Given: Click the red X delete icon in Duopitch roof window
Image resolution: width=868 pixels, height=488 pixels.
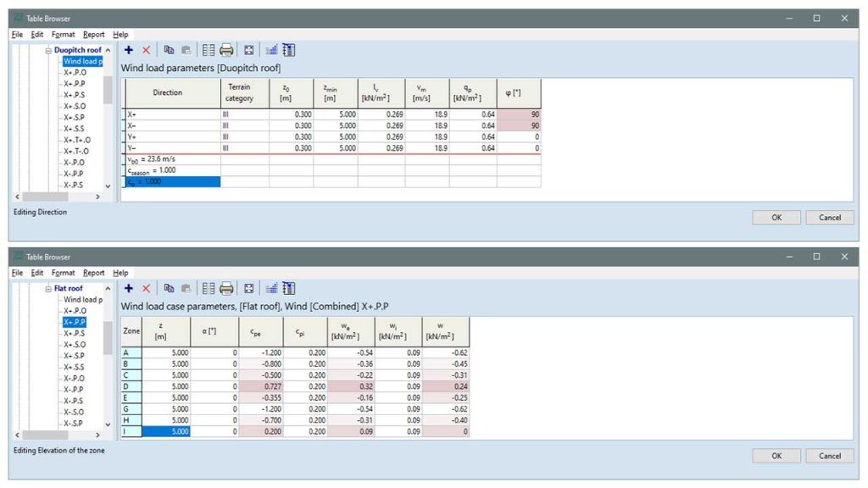Looking at the screenshot, I should [146, 51].
